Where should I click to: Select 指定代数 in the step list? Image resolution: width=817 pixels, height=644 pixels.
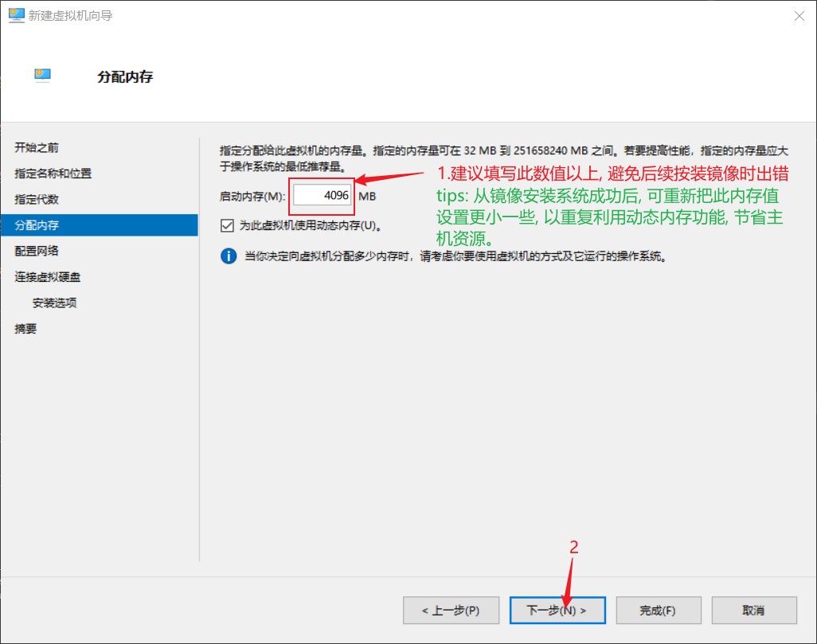37,199
